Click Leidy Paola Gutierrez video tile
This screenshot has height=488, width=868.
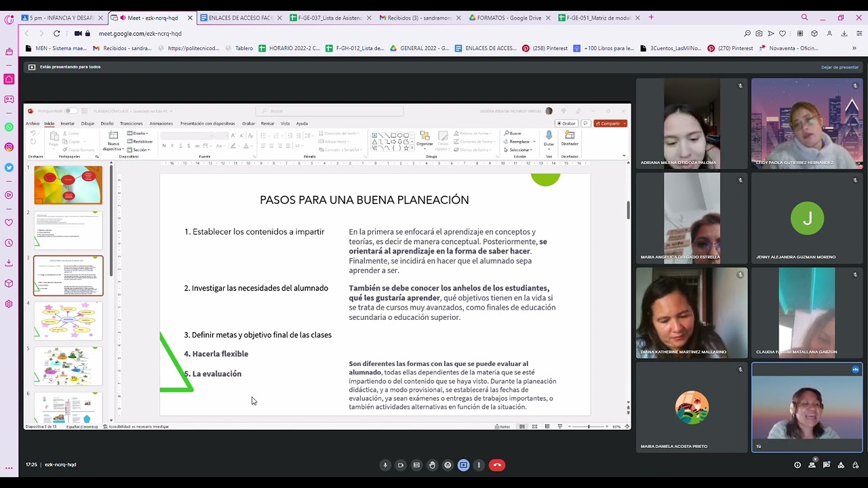point(807,123)
